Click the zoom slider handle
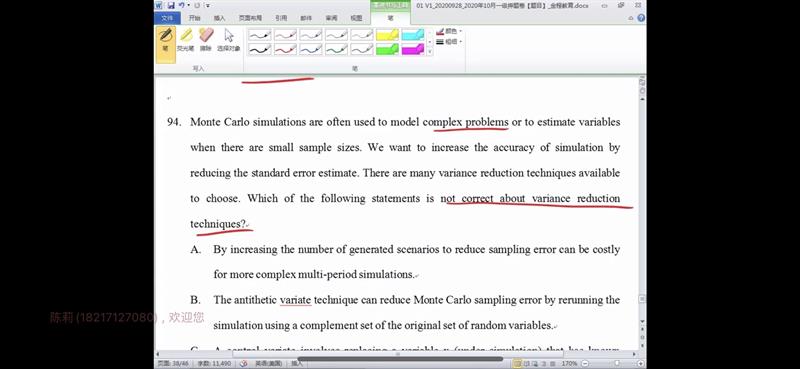The width and height of the screenshot is (800, 369). (617, 364)
